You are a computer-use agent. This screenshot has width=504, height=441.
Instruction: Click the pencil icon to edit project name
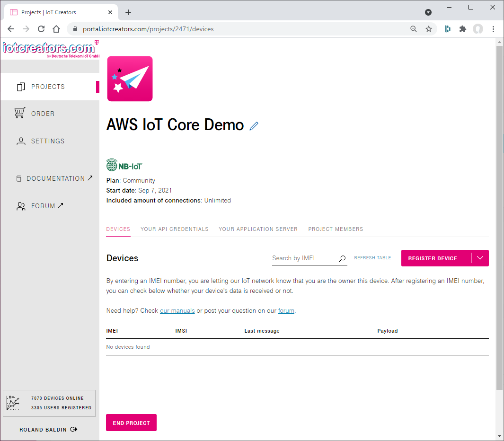[254, 126]
